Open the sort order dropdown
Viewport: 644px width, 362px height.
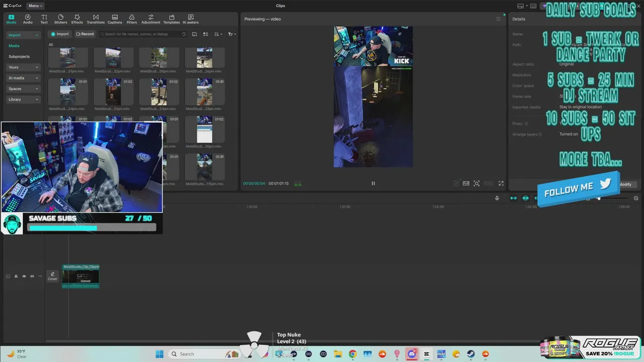218,34
